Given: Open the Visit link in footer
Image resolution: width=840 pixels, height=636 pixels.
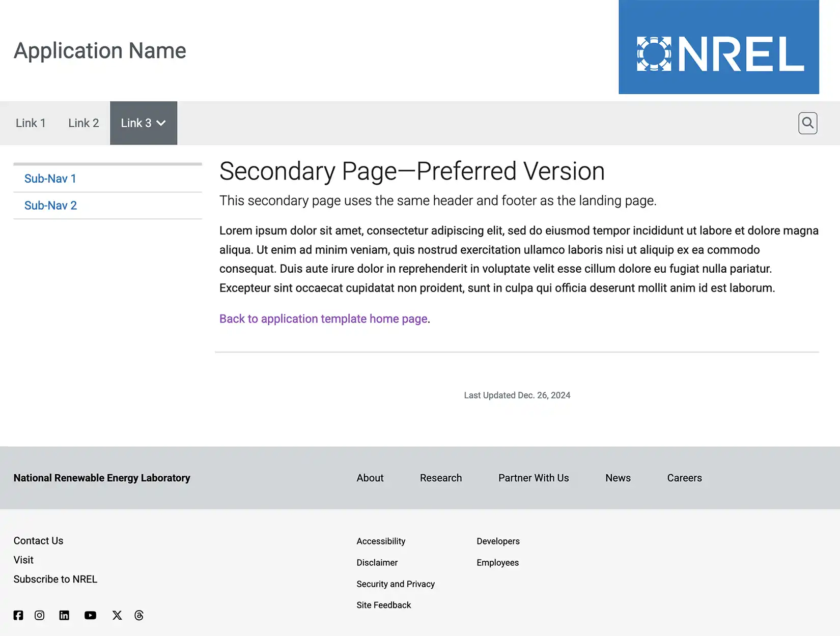Looking at the screenshot, I should click(x=23, y=560).
